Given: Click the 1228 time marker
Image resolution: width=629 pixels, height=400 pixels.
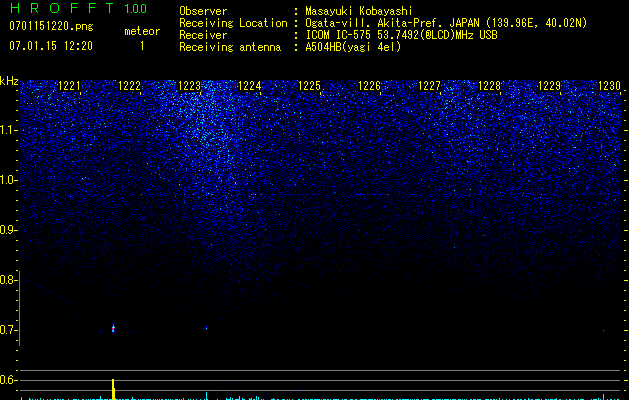Looking at the screenshot, I should [x=489, y=86].
